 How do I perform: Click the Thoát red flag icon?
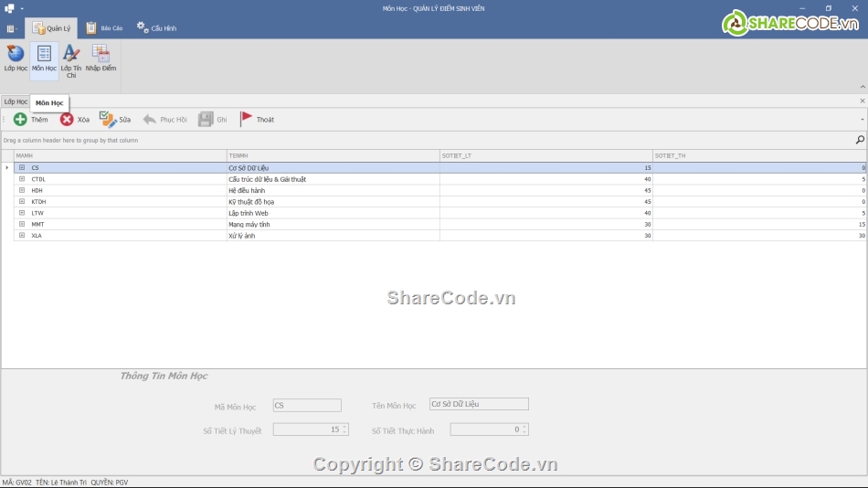(247, 120)
